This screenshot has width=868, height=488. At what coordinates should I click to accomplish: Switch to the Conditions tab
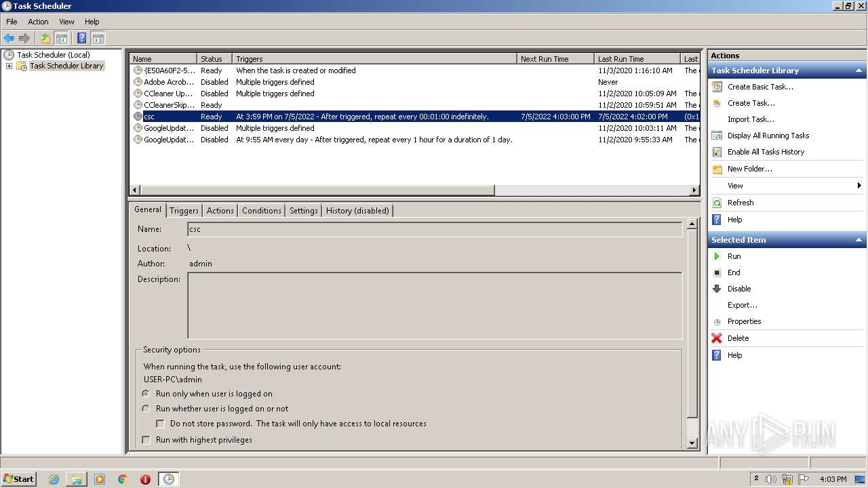tap(261, 211)
